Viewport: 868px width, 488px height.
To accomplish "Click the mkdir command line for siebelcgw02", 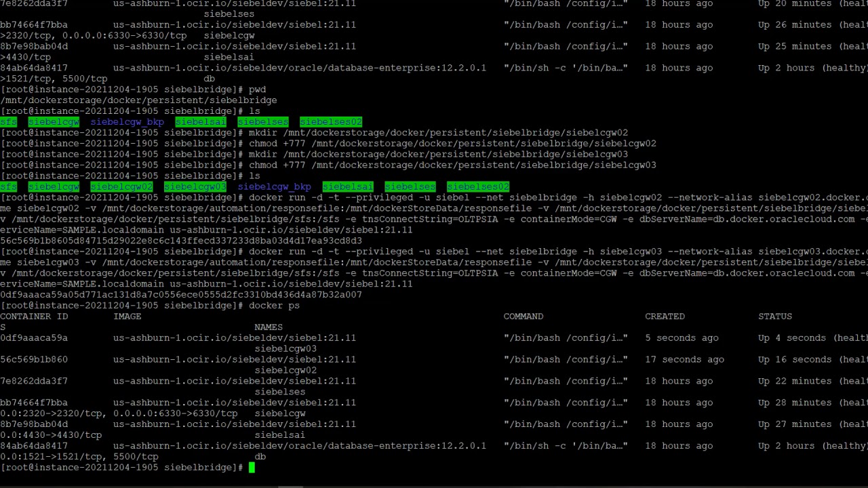I will tap(438, 133).
